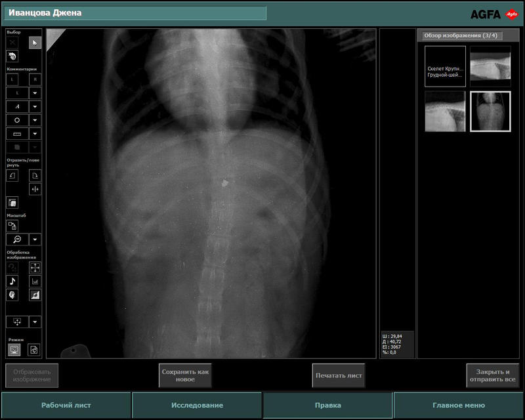Screen dimensions: 525x420
Task: Invert image with black-white contrast icon
Action: pos(35,295)
